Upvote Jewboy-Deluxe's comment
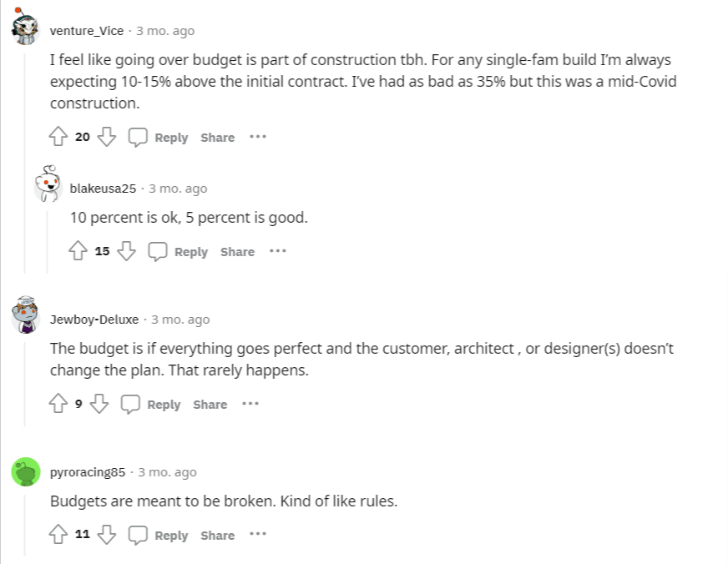 point(58,404)
